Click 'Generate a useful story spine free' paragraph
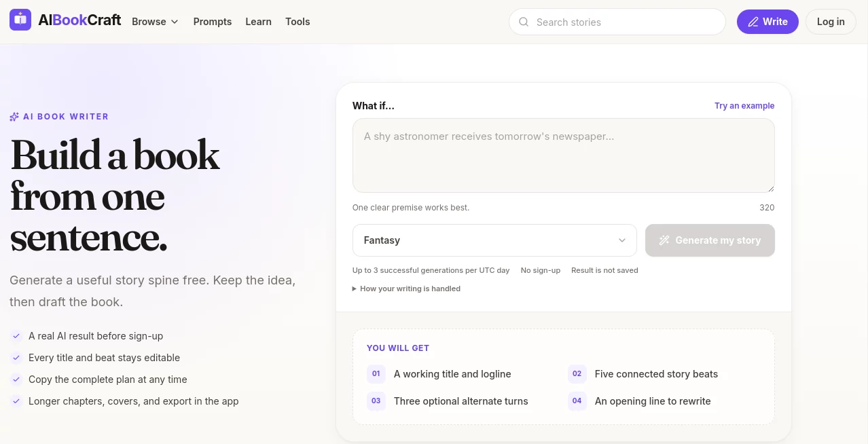The height and width of the screenshot is (444, 868). tap(153, 291)
